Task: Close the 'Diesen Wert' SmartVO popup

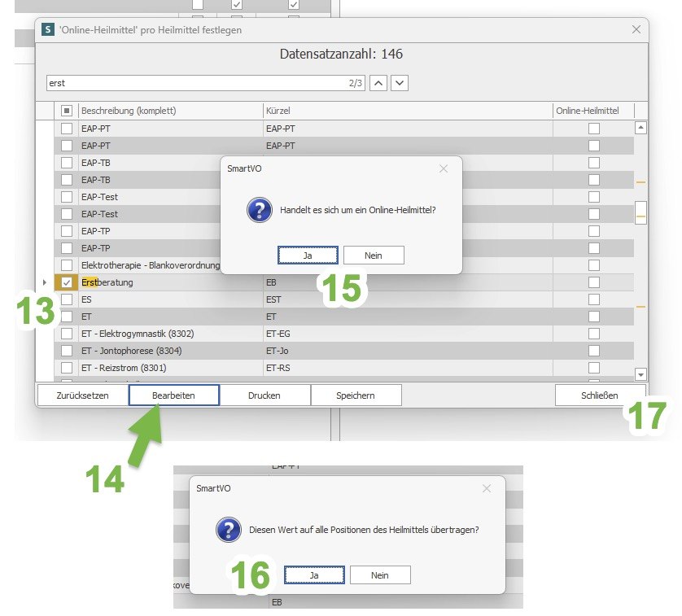Action: click(487, 488)
